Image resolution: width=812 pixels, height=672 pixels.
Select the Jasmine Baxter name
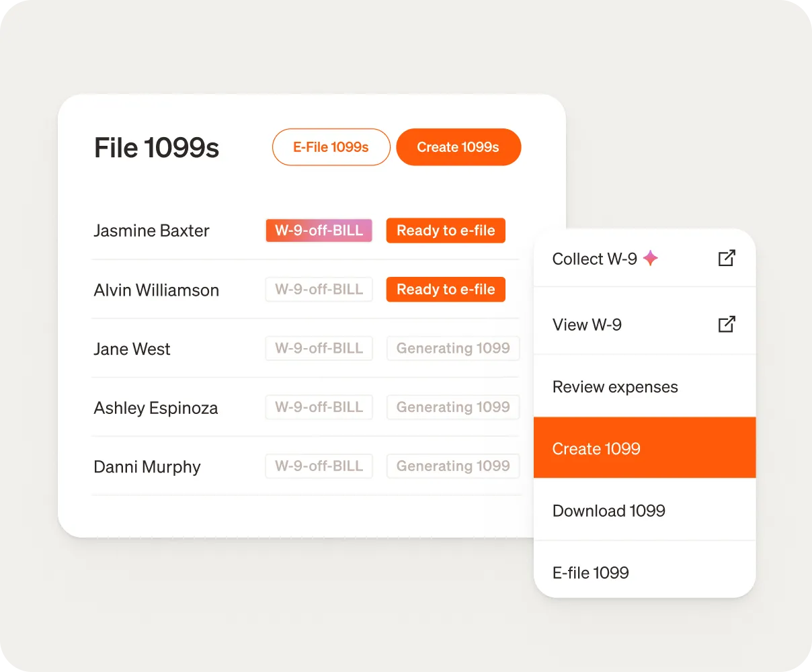[x=151, y=231]
